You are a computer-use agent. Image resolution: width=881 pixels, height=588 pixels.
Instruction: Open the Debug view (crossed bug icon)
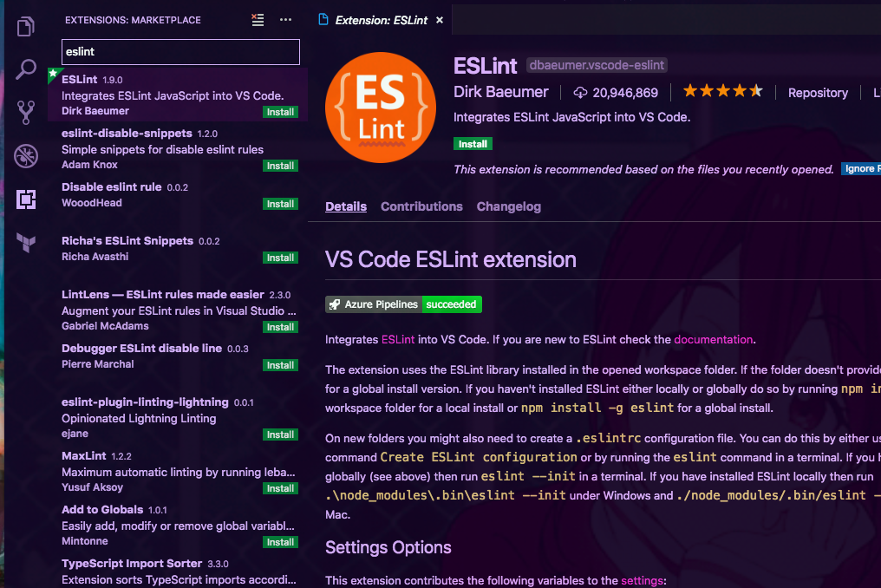point(26,156)
